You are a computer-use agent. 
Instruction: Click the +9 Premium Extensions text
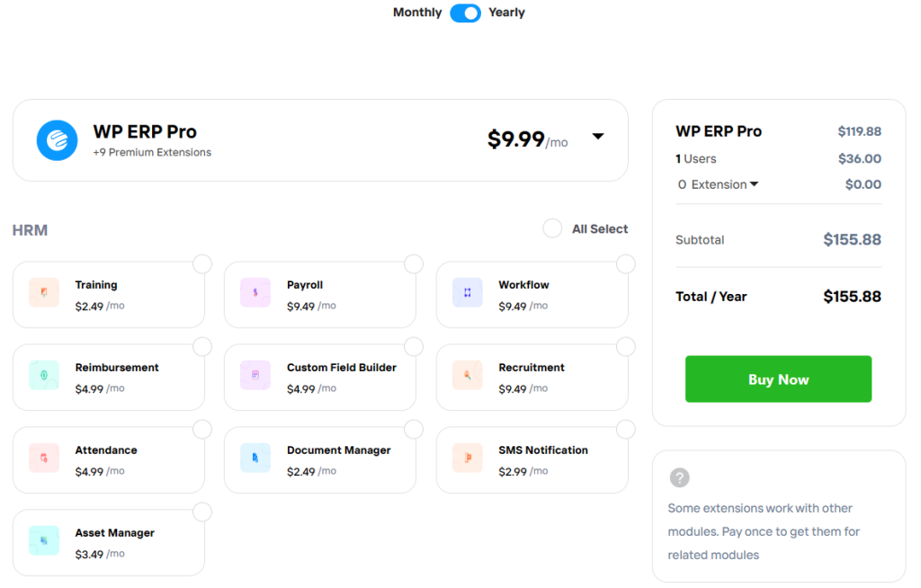(x=152, y=152)
